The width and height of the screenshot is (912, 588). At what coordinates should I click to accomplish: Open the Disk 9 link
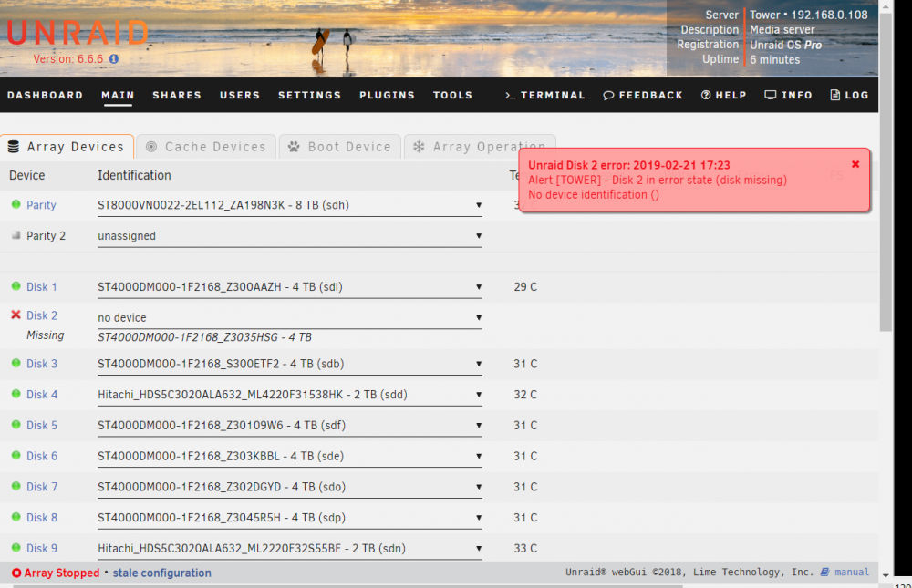coord(42,549)
